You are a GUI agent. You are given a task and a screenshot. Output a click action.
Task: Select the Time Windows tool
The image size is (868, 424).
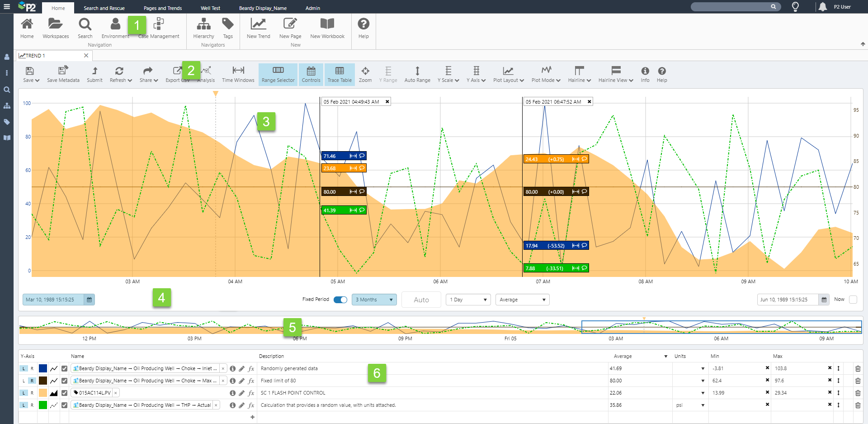point(238,74)
